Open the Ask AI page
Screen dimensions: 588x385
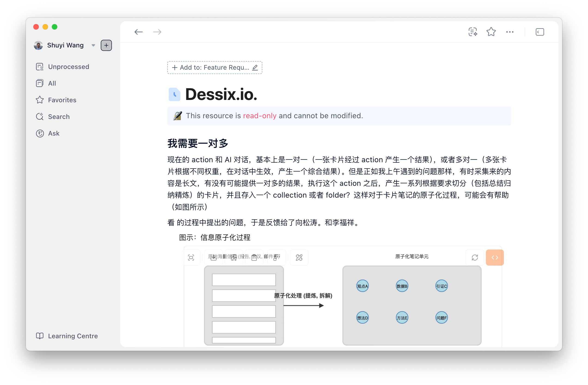click(54, 133)
